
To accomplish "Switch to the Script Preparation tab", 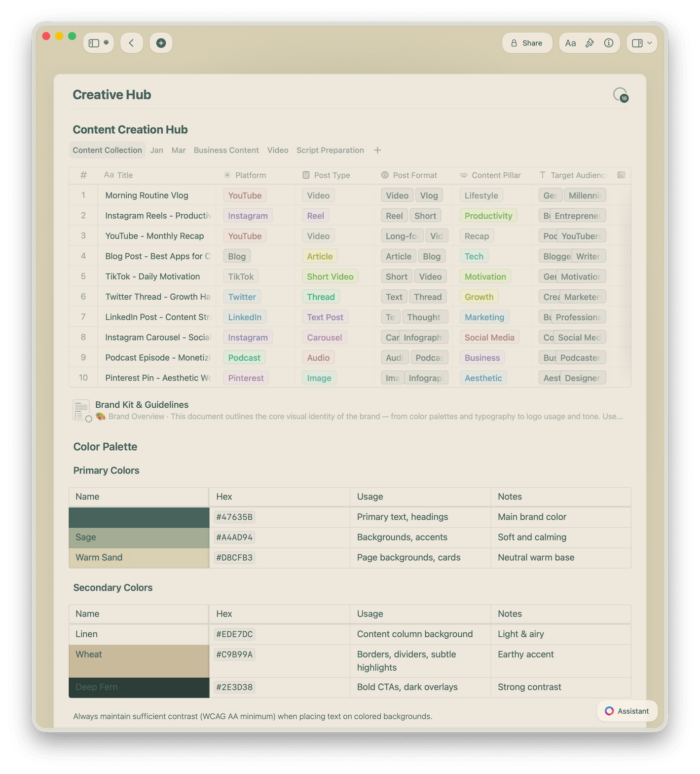I will 330,150.
